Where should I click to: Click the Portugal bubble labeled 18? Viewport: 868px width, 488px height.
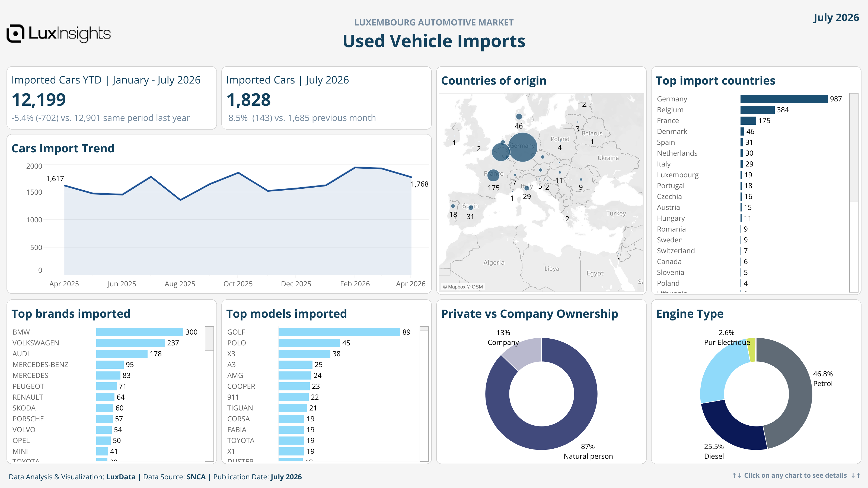pos(453,206)
